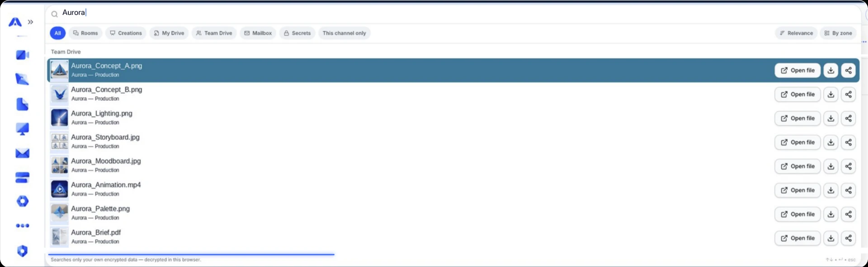The width and height of the screenshot is (868, 267).
Task: Download Aurora_Palette.png
Action: coord(830,214)
